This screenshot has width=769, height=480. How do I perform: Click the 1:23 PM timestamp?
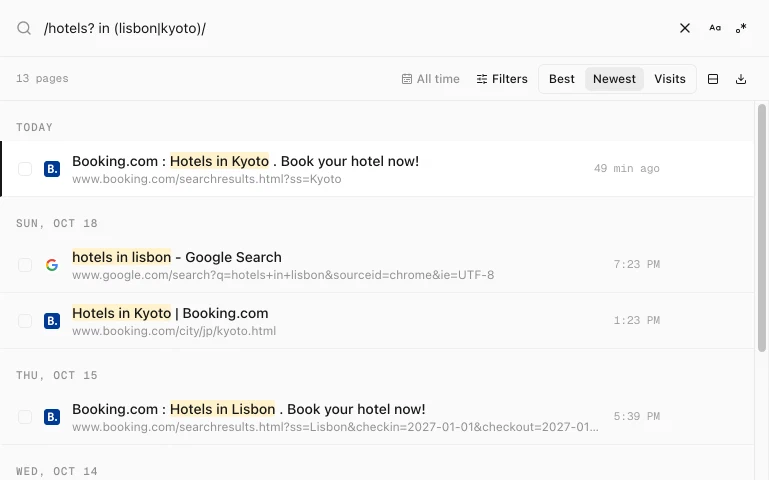tap(637, 321)
